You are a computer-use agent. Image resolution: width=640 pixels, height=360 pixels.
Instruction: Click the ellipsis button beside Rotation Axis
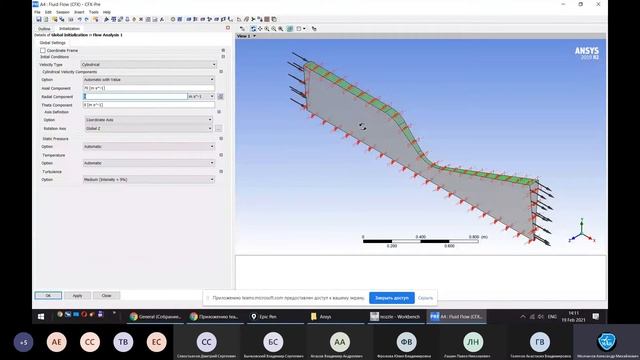219,129
